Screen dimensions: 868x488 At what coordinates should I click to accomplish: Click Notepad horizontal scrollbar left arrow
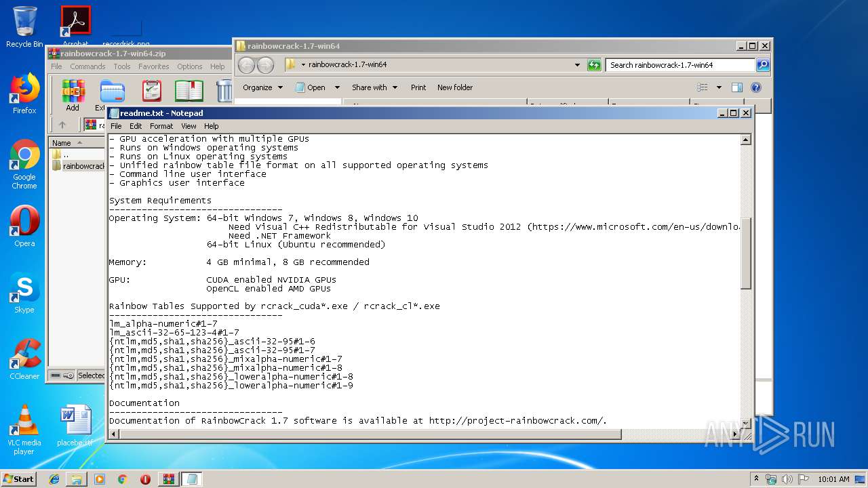pos(113,434)
